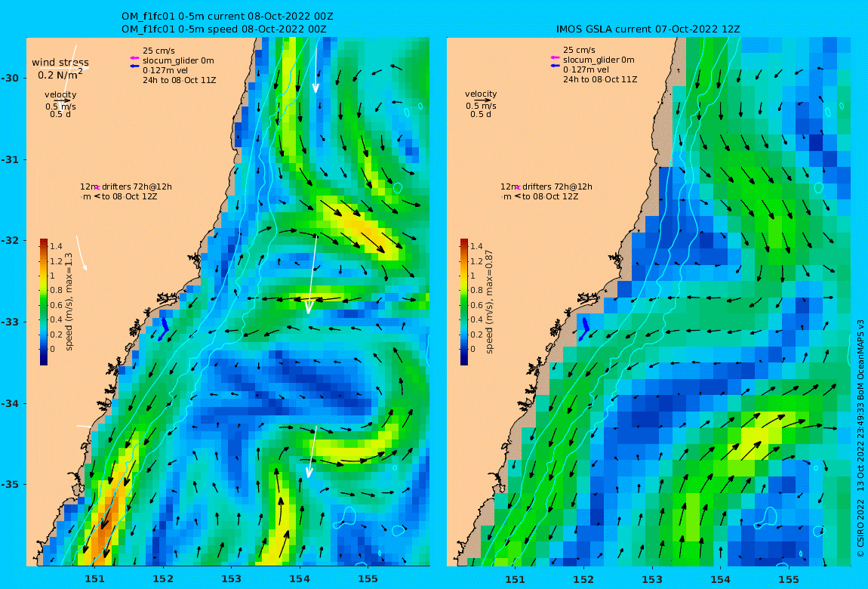Click the speed color bar in left map
The height and width of the screenshot is (589, 868).
[x=44, y=302]
